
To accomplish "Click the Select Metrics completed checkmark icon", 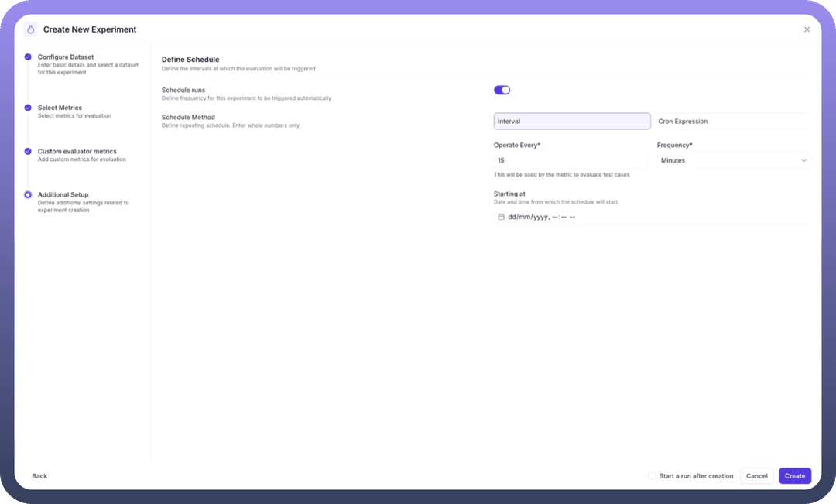I will tap(28, 108).
